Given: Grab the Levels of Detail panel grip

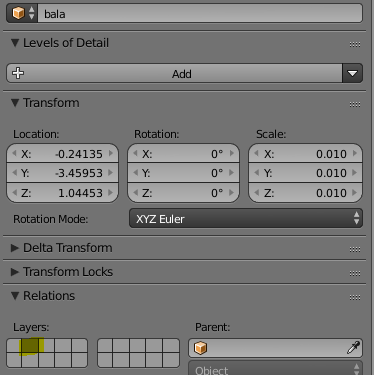Looking at the screenshot, I should click(x=355, y=44).
